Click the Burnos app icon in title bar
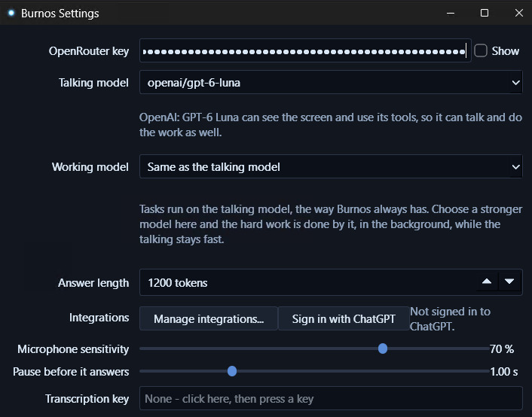 point(11,13)
